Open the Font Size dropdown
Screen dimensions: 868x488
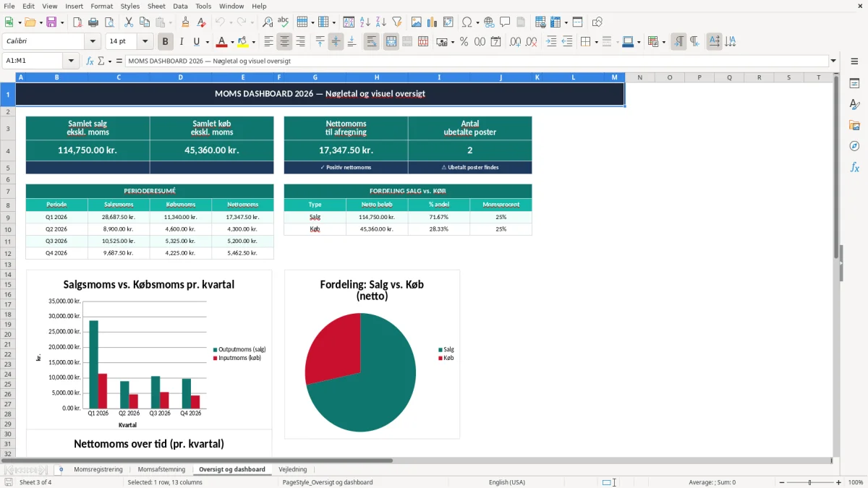pos(145,42)
